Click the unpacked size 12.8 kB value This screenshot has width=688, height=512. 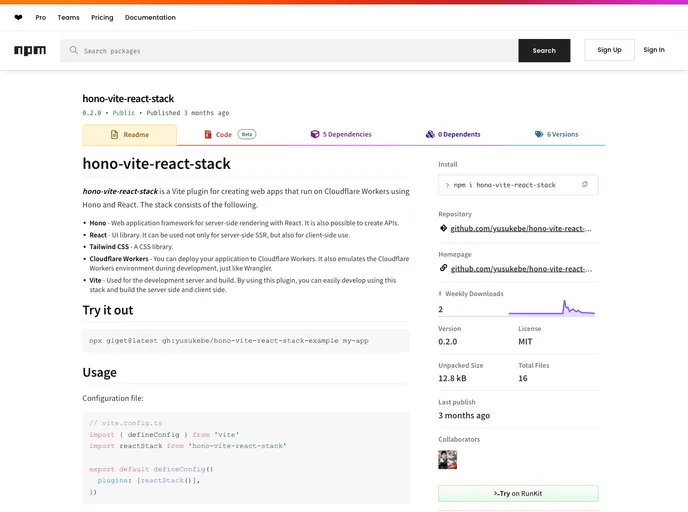tap(452, 378)
